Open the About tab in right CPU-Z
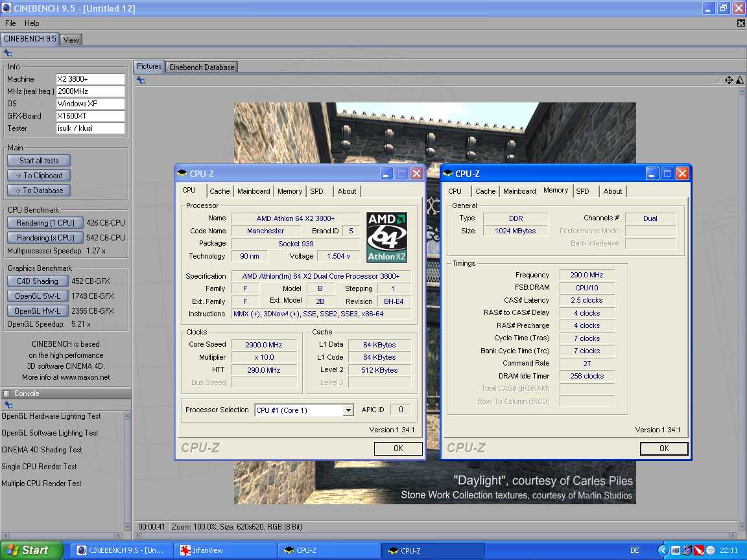Viewport: 747px width, 560px height. [613, 191]
